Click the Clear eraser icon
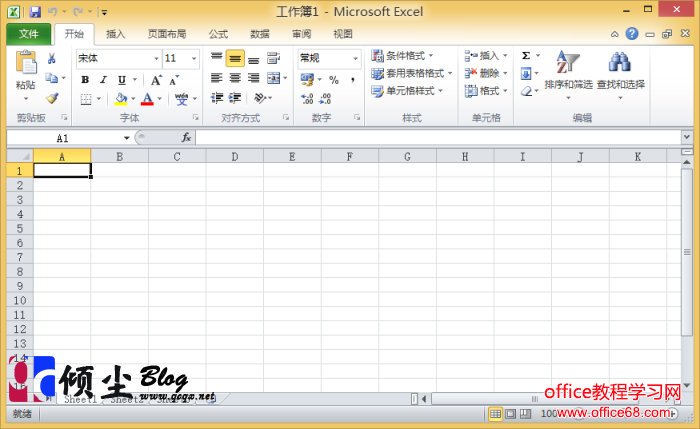700x429 pixels. click(527, 91)
